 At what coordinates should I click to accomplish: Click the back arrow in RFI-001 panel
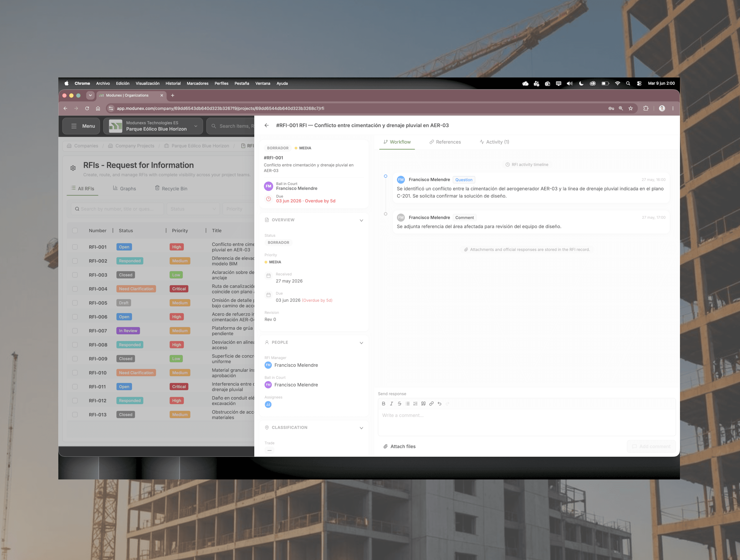tap(266, 125)
